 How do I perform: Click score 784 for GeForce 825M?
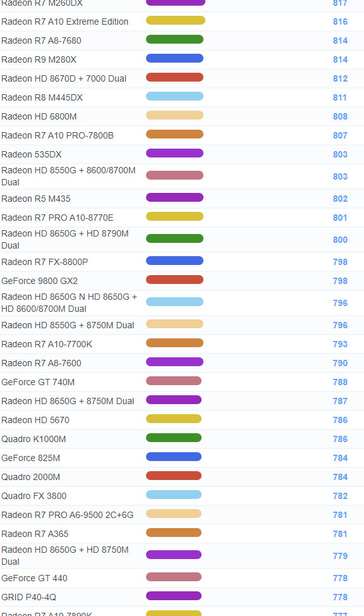click(340, 458)
